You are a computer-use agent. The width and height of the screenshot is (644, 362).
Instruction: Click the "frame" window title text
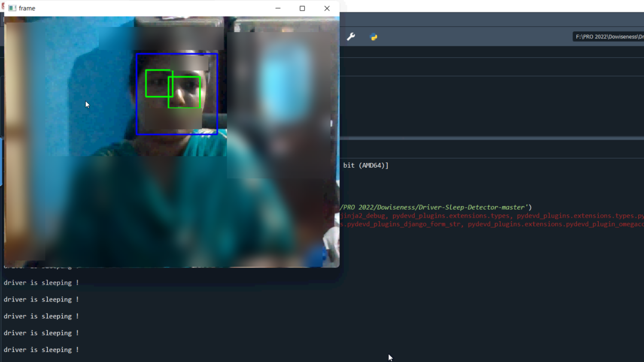point(27,8)
